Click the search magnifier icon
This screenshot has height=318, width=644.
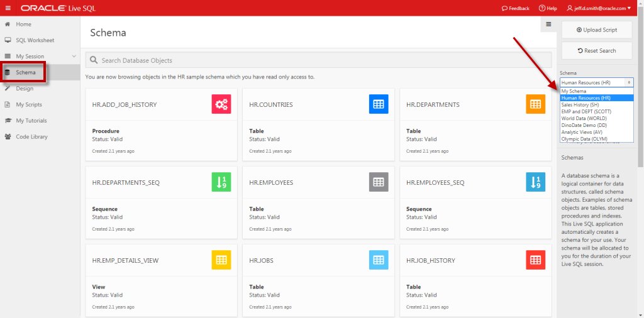94,60
